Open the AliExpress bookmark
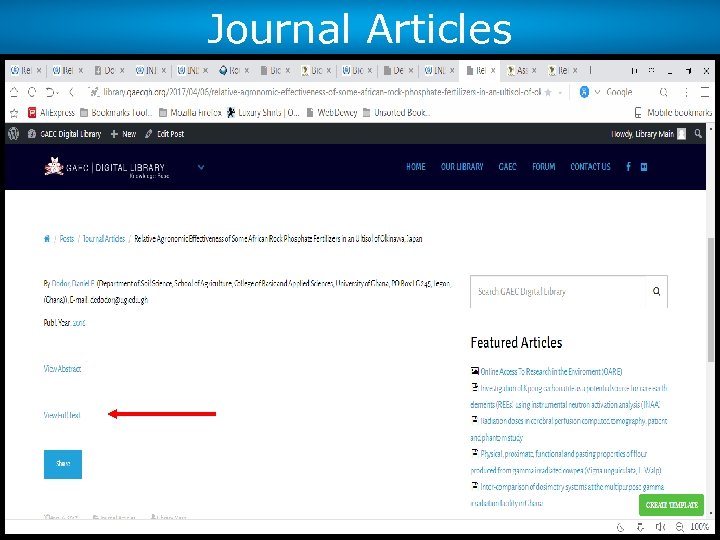This screenshot has width=720, height=540. [51, 112]
